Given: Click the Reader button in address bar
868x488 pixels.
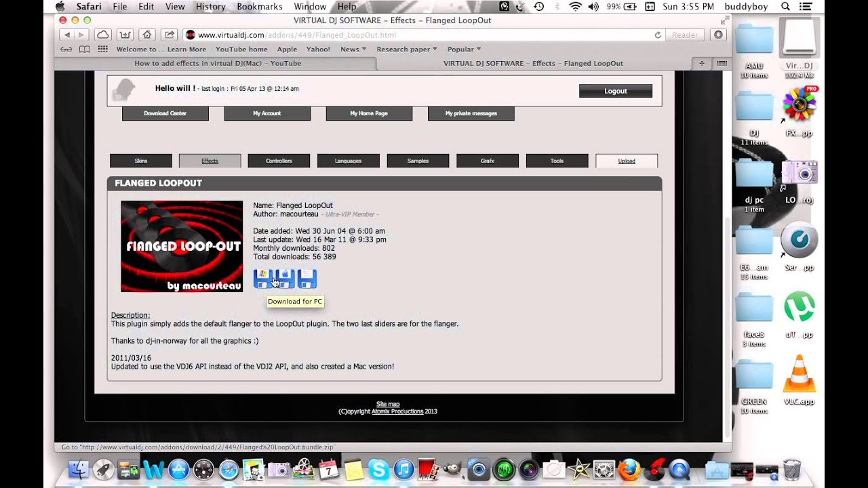Looking at the screenshot, I should tap(685, 35).
